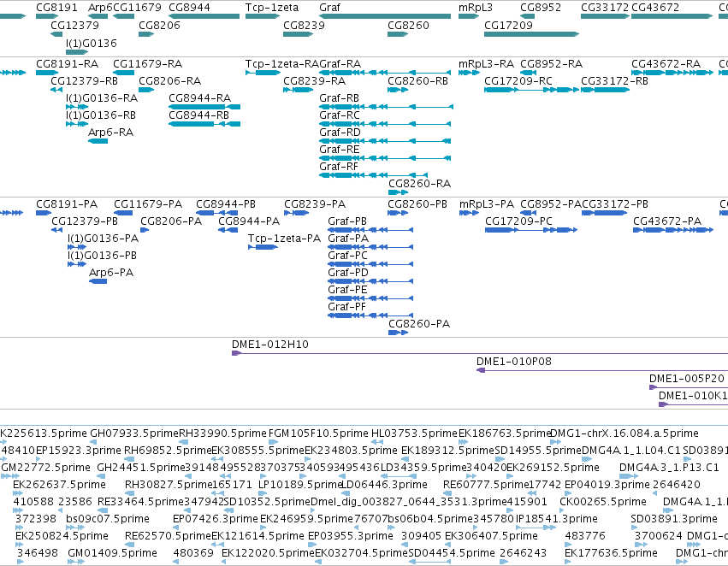Select the HL03753.5prime EST label

click(x=414, y=433)
